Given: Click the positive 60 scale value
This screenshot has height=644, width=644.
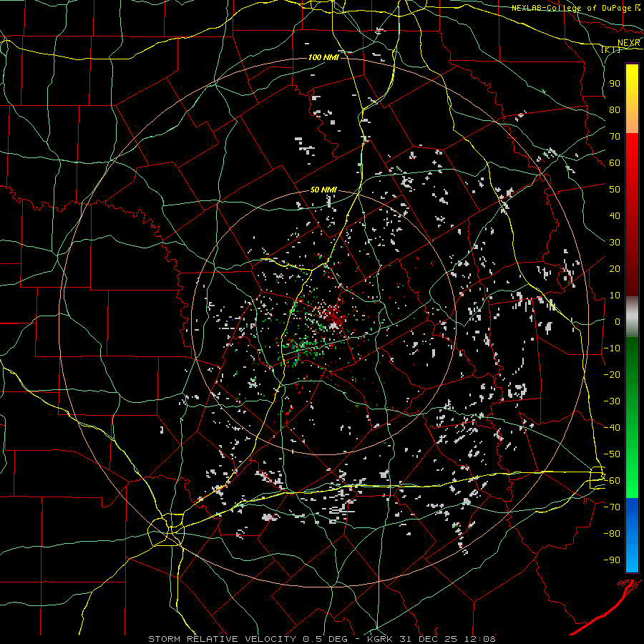Looking at the screenshot, I should pyautogui.click(x=615, y=162).
